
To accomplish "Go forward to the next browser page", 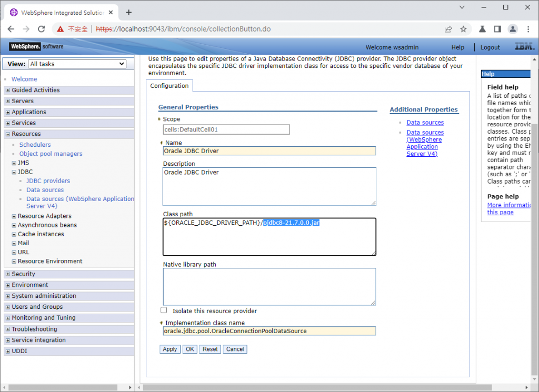I will 26,29.
